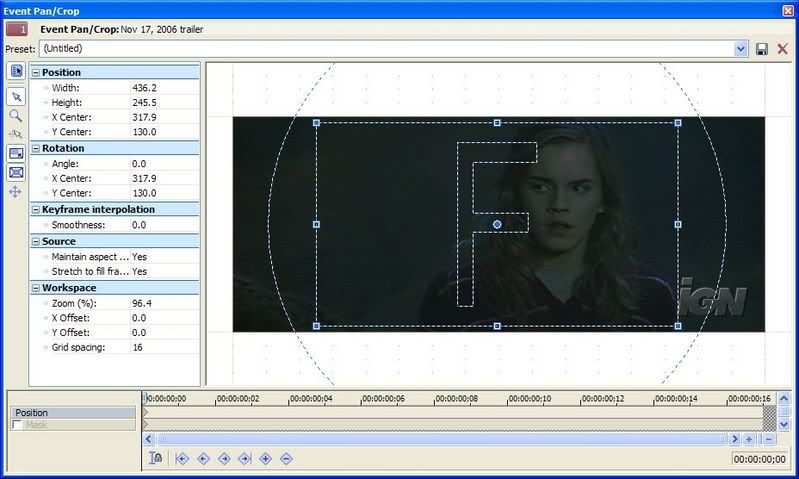Viewport: 799px width, 479px height.
Task: Enable the Mask checkbox
Action: pyautogui.click(x=17, y=425)
